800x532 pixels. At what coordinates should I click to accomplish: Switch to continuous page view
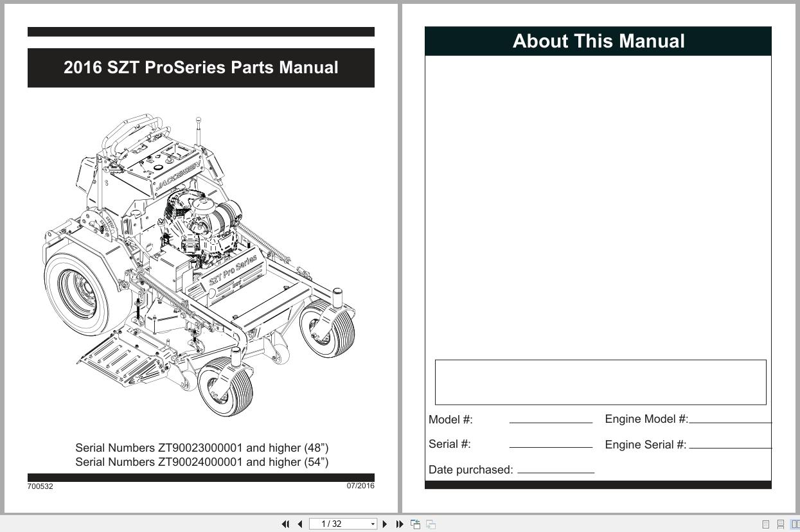coord(781,524)
